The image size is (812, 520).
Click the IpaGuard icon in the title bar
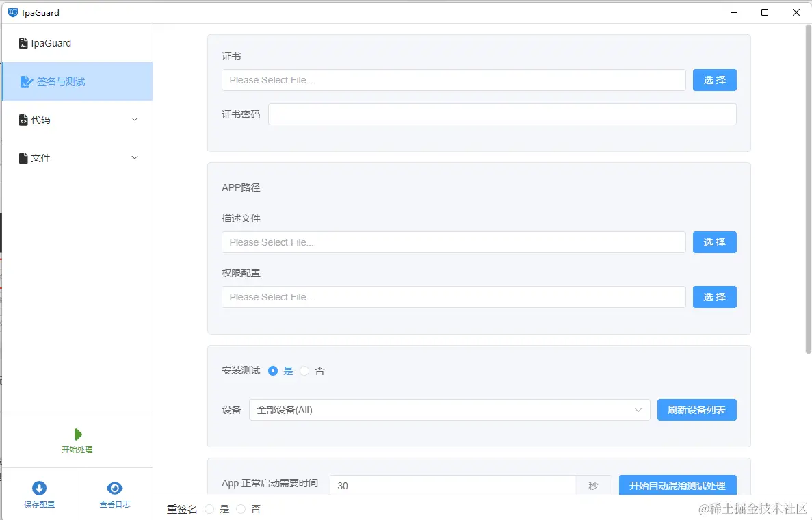[13, 12]
